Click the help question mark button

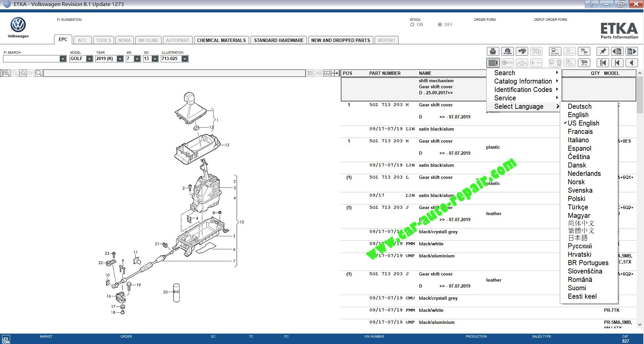592,4
